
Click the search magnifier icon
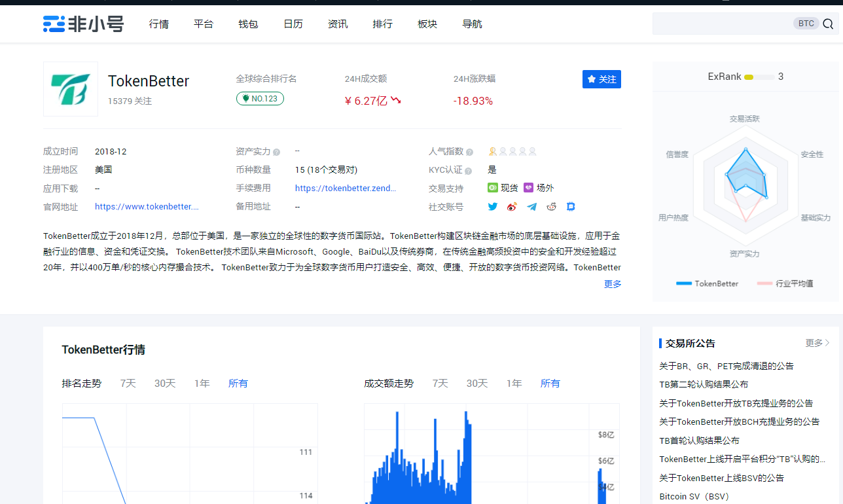point(828,24)
